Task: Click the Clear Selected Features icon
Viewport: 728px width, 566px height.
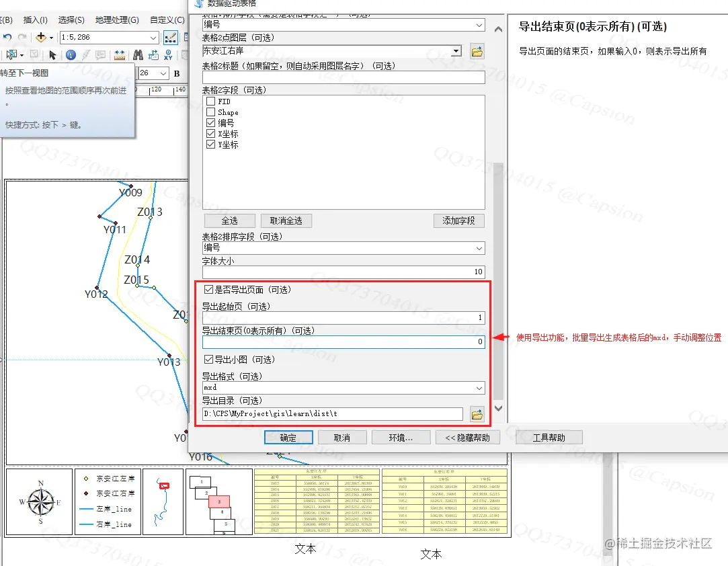Action: pos(34,55)
